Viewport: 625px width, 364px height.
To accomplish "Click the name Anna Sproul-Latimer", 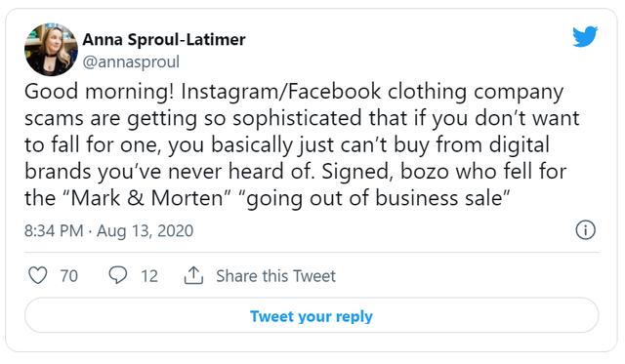I will 164,39.
